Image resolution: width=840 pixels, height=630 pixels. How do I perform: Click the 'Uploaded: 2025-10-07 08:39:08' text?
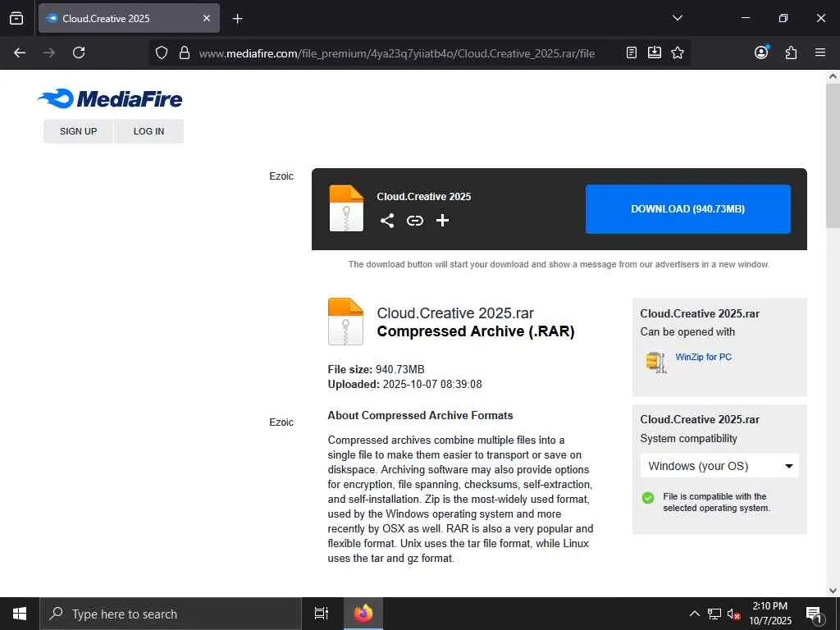tap(405, 384)
